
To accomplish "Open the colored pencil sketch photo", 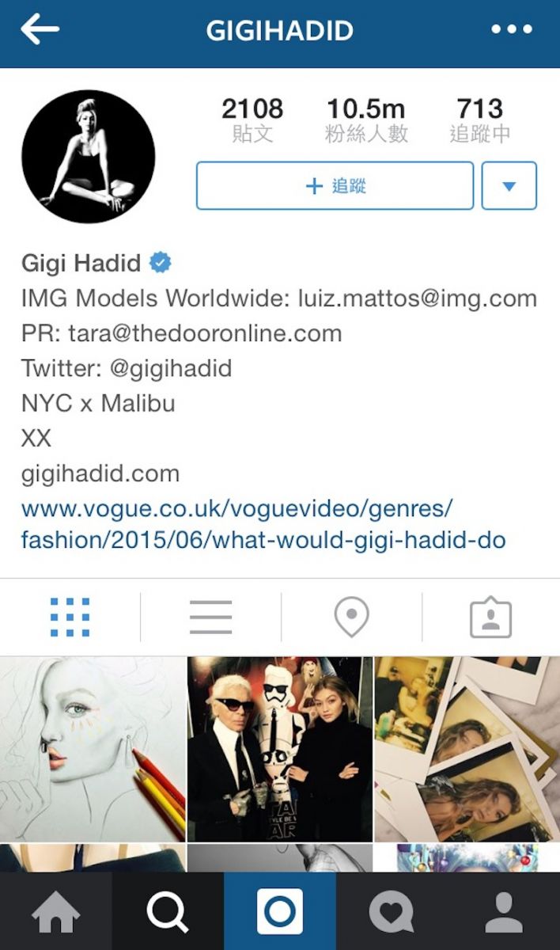I will (93, 749).
